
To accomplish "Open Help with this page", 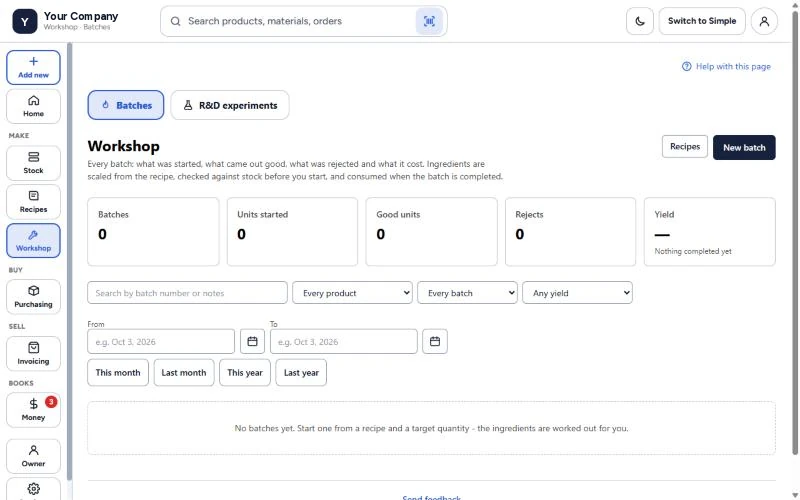I will click(x=726, y=66).
